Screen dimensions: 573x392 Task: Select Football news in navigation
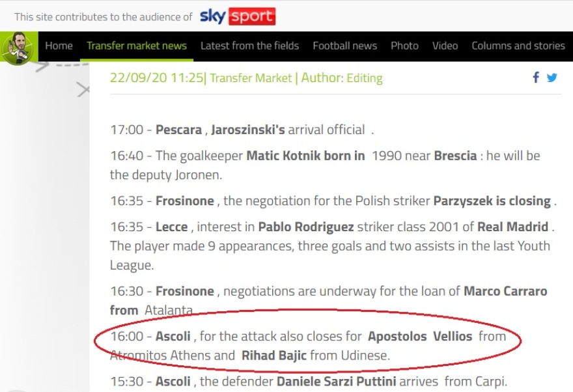[344, 46]
